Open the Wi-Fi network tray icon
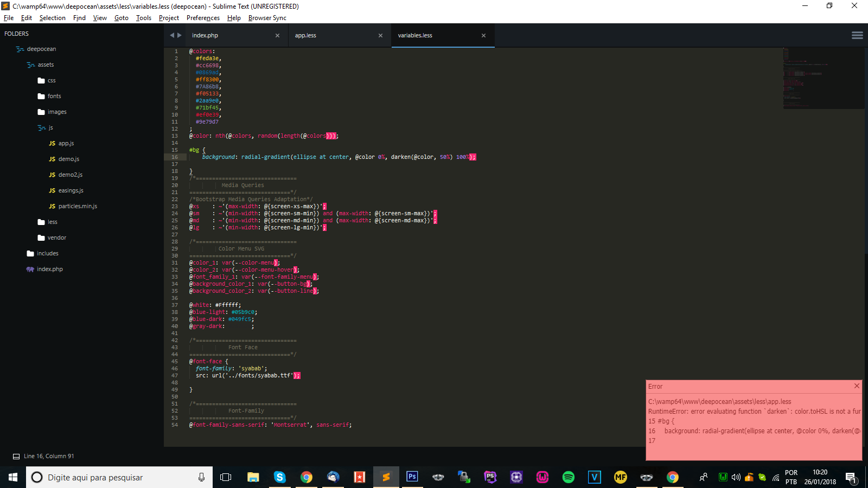The width and height of the screenshot is (868, 488). [776, 478]
